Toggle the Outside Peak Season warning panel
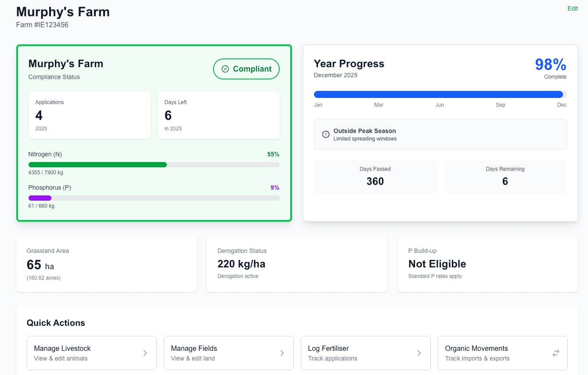 pos(440,134)
